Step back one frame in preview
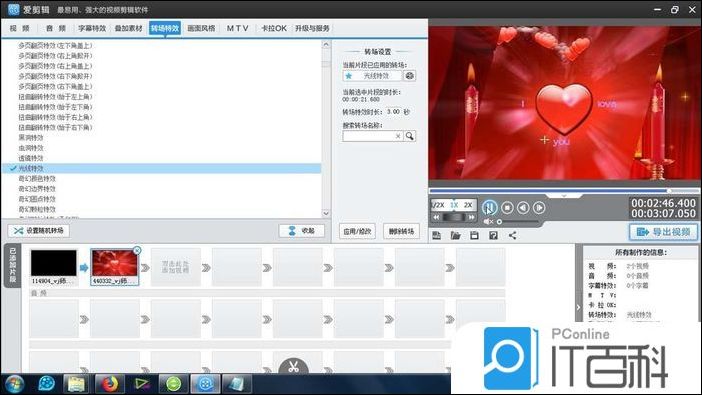The image size is (702, 395). pos(523,207)
